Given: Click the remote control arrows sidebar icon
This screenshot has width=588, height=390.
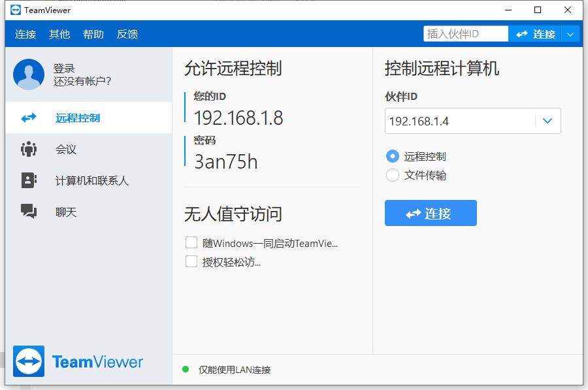Looking at the screenshot, I should [x=29, y=118].
